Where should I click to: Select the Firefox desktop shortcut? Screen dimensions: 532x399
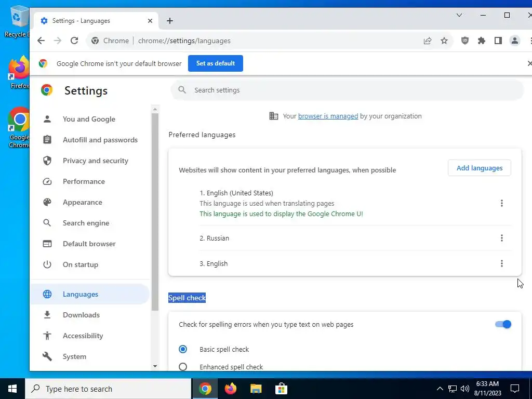(x=19, y=73)
